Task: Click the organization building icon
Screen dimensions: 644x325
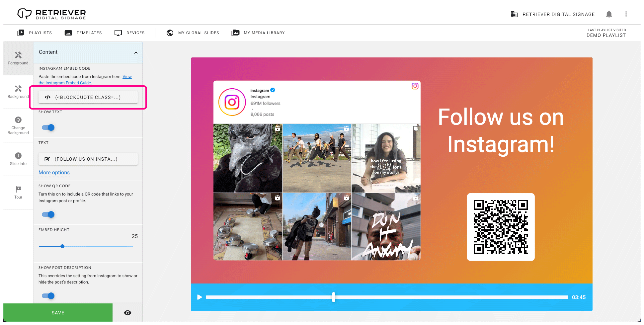Action: 514,14
